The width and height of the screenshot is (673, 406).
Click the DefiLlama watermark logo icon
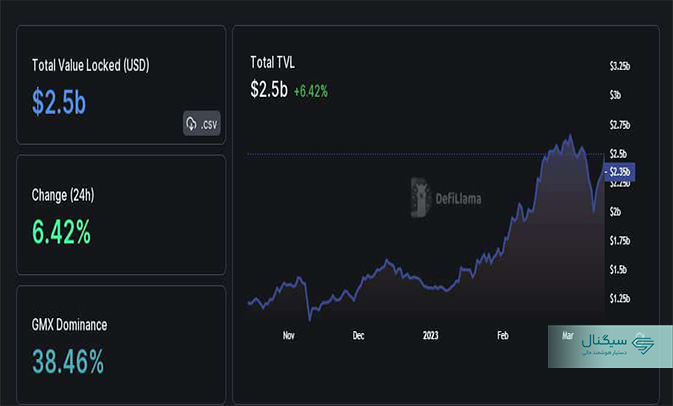(x=420, y=198)
